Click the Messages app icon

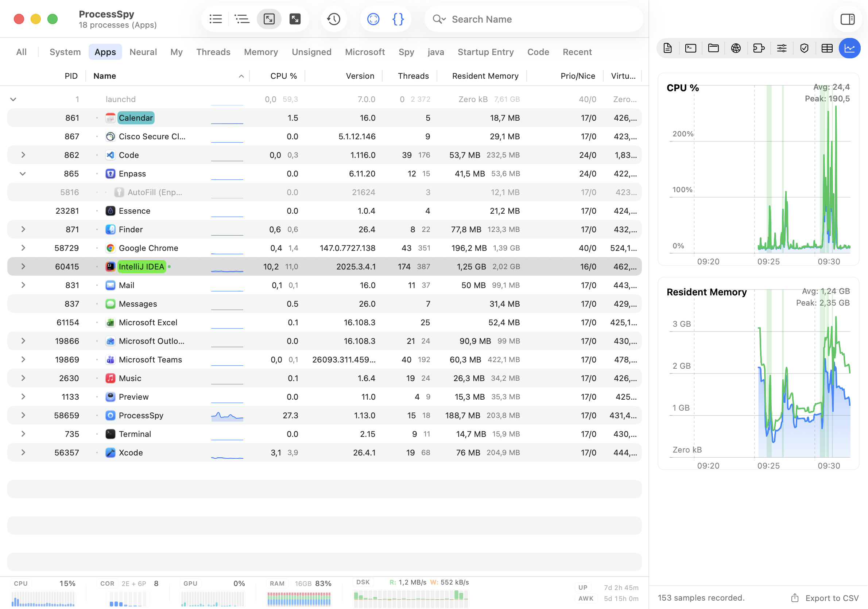point(110,304)
